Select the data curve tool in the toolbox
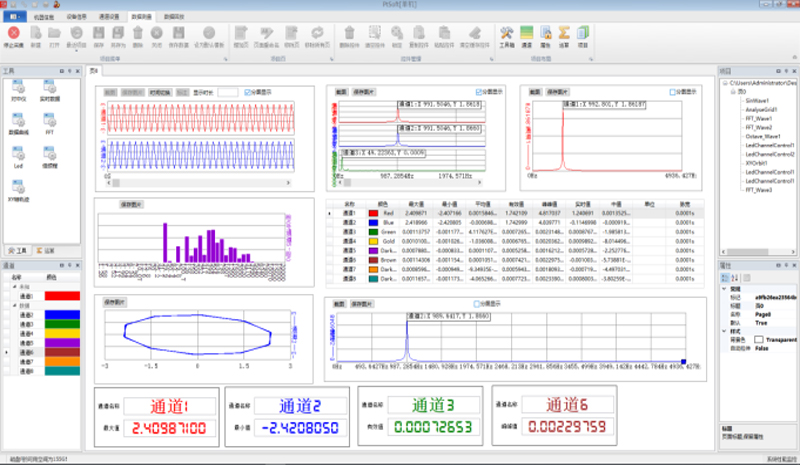Screen dimensions: 800x465 18,119
